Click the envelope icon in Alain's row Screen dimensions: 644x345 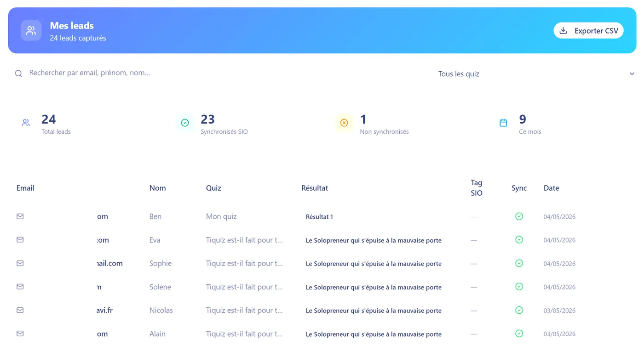pos(20,334)
